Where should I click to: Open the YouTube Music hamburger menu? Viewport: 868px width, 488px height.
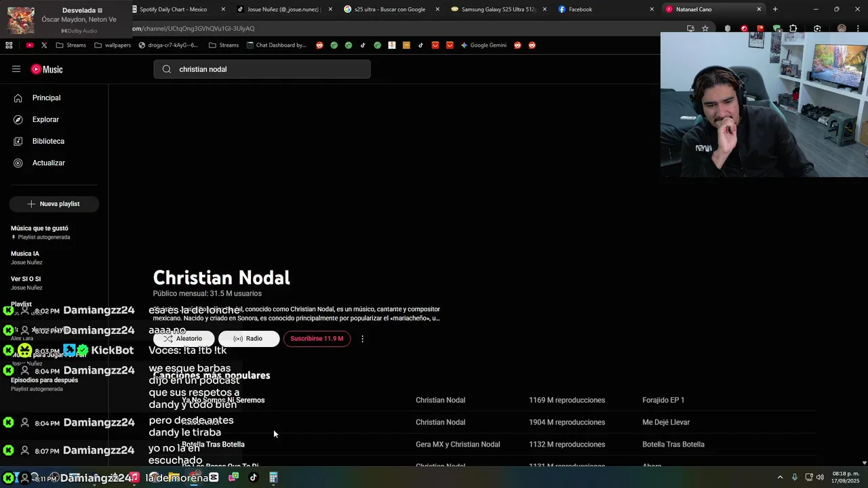(x=16, y=69)
